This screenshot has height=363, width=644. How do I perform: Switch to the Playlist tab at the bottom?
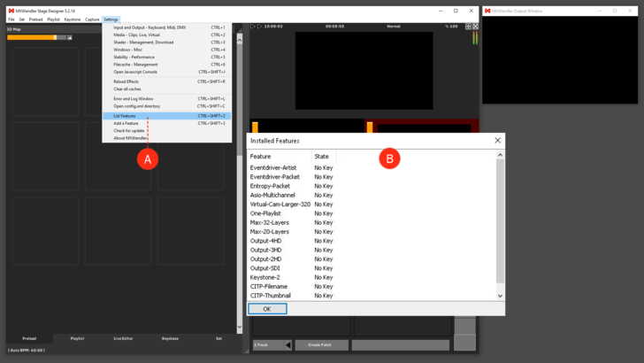[77, 339]
